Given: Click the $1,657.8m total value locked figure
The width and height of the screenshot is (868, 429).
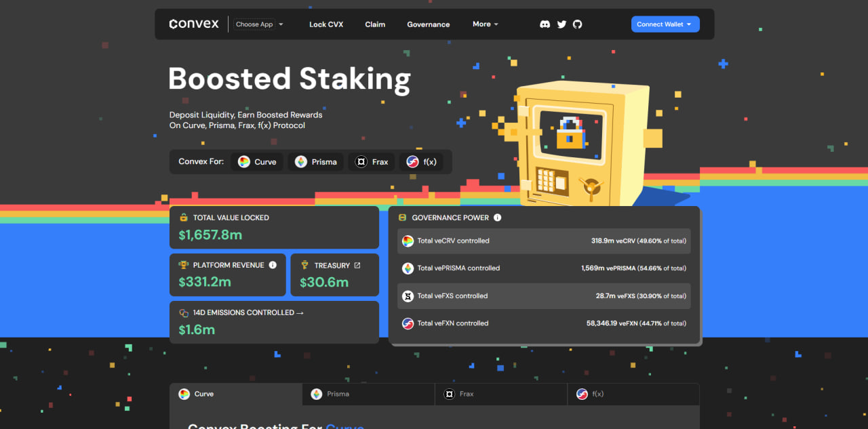Looking at the screenshot, I should click(x=210, y=235).
